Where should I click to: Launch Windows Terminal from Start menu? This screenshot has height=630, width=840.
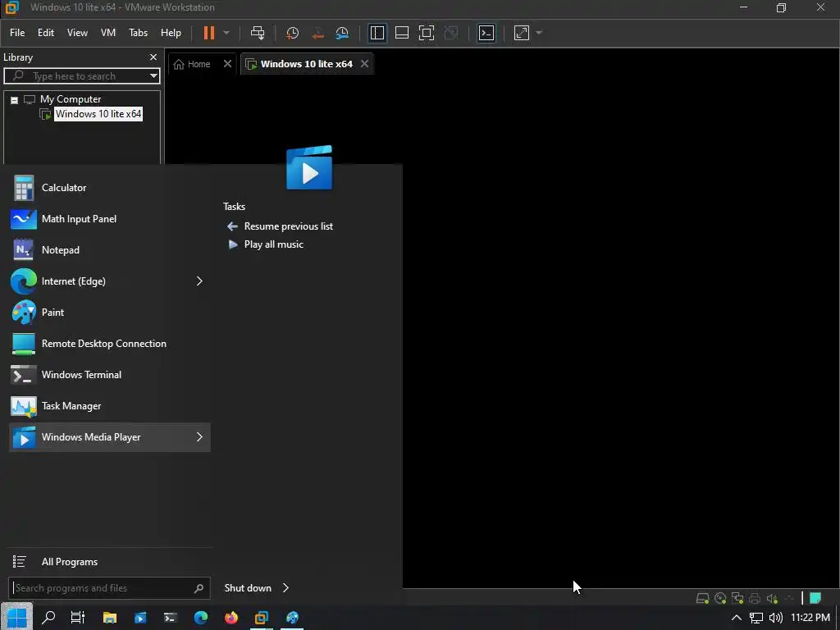pyautogui.click(x=109, y=374)
